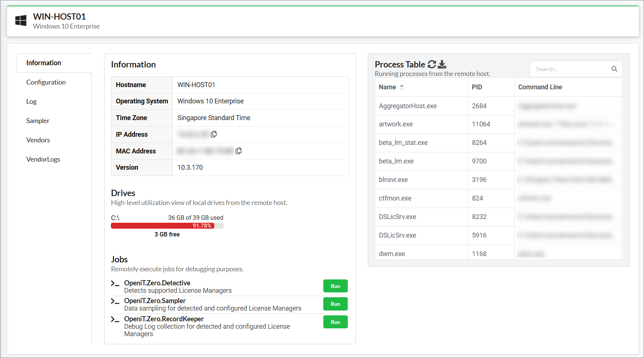The image size is (644, 358).
Task: Click the Windows logo icon beside WIN-HOST01
Action: (21, 20)
